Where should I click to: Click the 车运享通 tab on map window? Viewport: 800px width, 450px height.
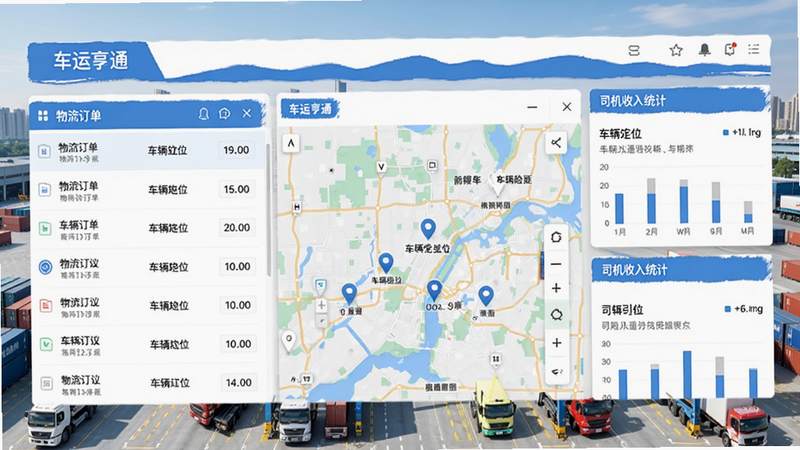pos(310,109)
